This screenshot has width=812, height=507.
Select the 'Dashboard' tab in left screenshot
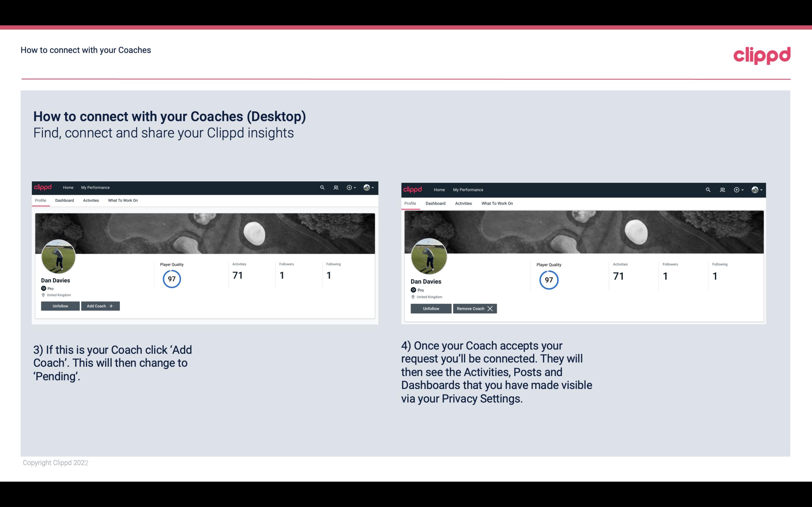[x=64, y=200]
